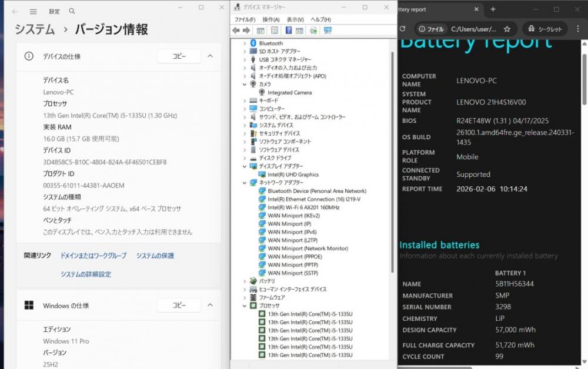This screenshot has width=588, height=369.
Task: Collapse the デバイスの仕様 section chevron
Action: (211, 56)
